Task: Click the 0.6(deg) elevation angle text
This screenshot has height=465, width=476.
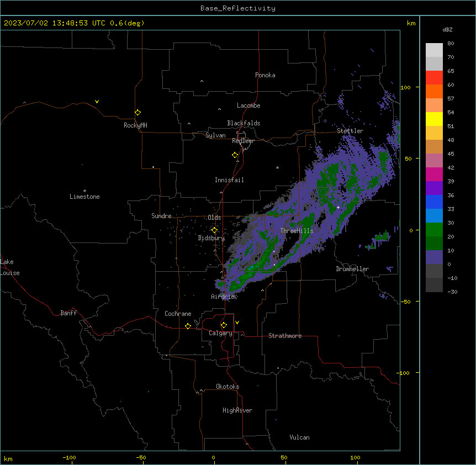Action: 127,23
